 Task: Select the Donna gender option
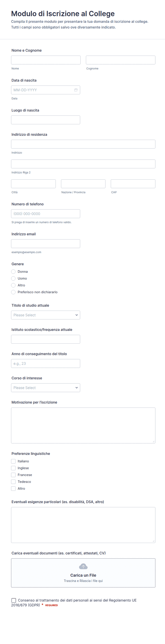click(x=13, y=272)
